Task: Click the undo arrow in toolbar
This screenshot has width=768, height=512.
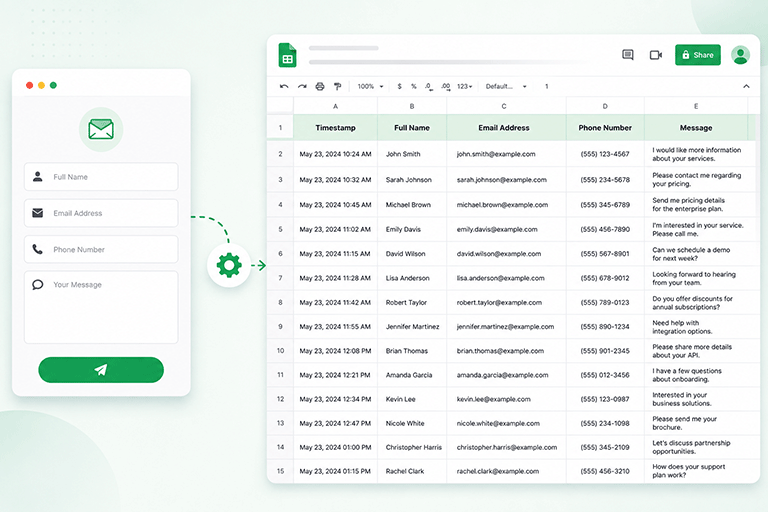Action: click(284, 86)
